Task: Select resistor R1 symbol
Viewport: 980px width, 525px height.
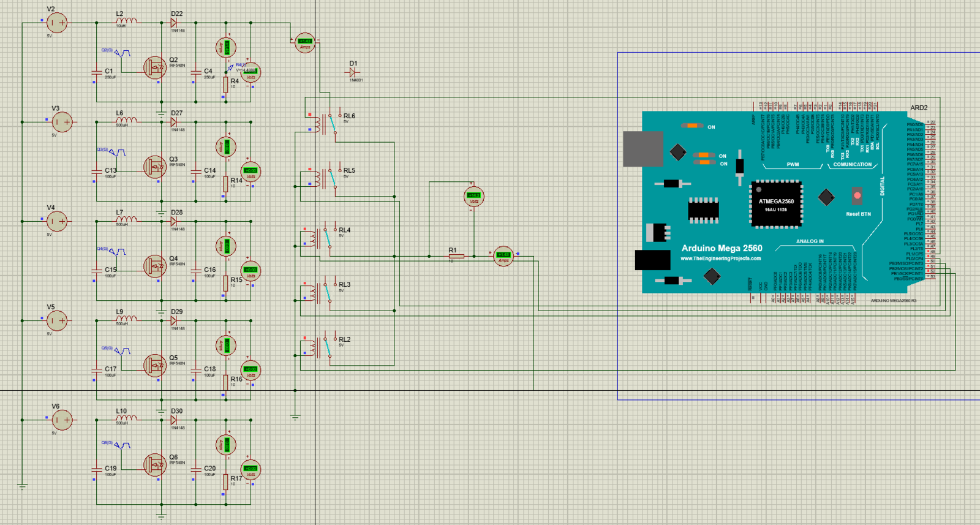Action: (x=456, y=256)
